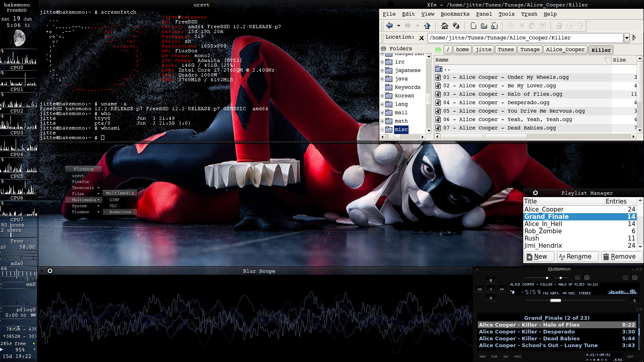Select Audacious from Multimedia submenu

(120, 212)
